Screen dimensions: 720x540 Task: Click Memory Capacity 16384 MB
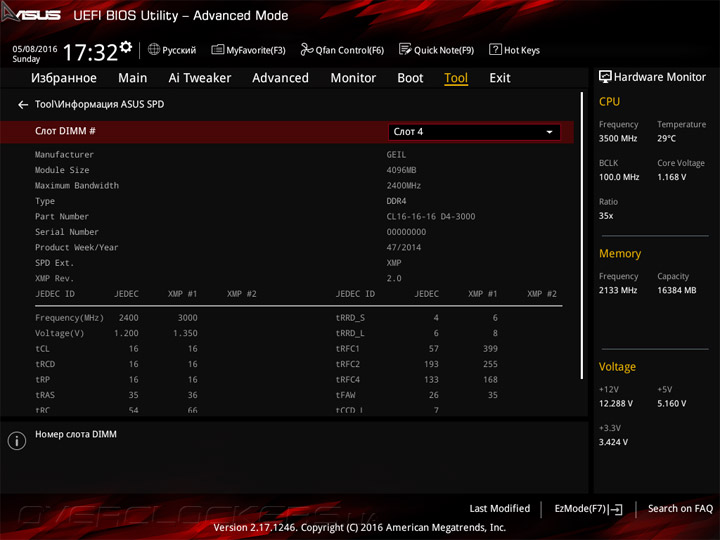[676, 290]
